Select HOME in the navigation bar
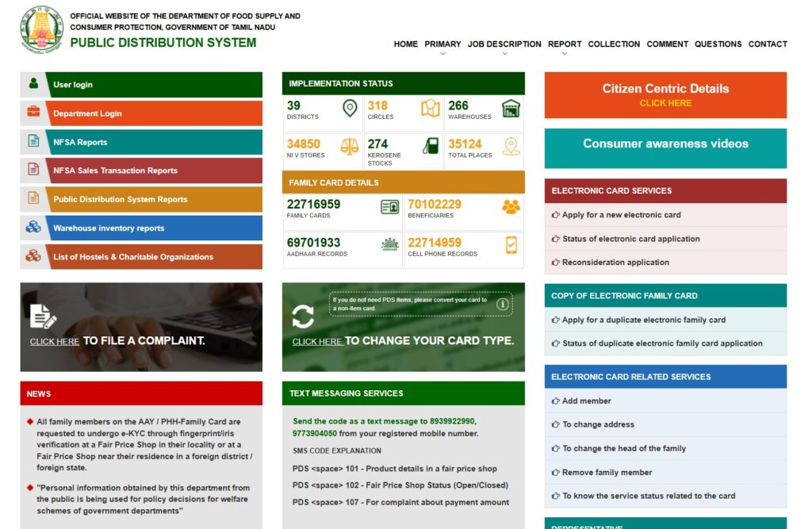812x529 pixels. click(405, 44)
